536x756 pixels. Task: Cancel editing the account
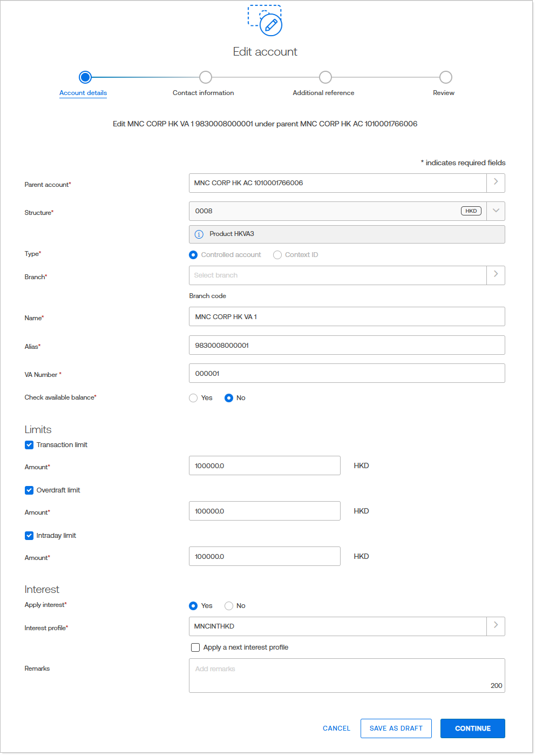pyautogui.click(x=336, y=728)
